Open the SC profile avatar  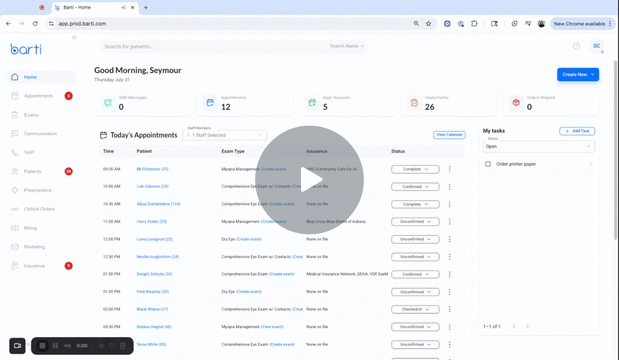point(596,46)
